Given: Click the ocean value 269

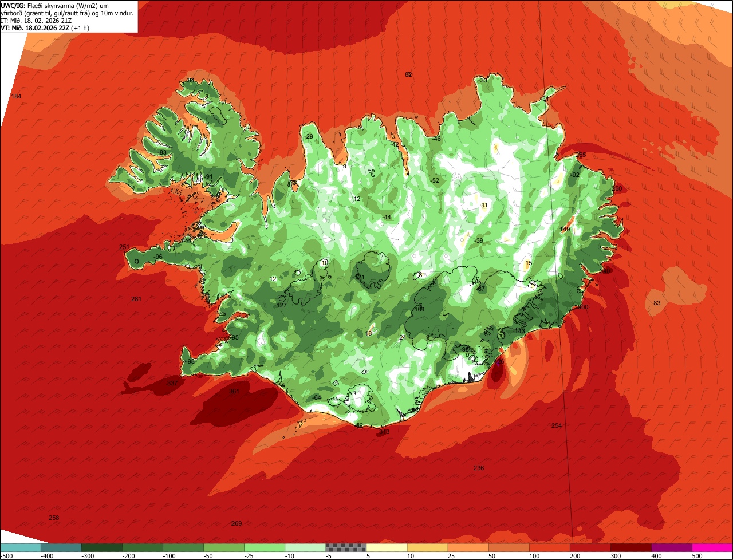Looking at the screenshot, I should click(236, 523).
